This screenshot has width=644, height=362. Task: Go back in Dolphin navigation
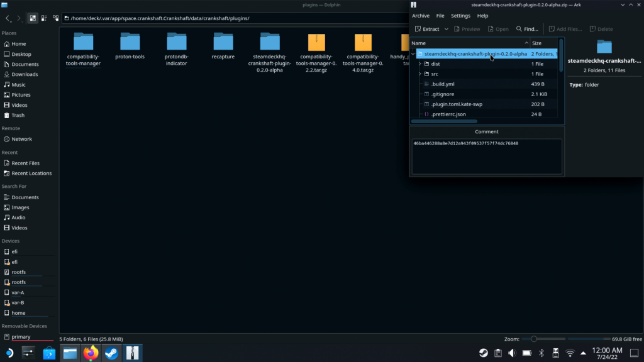pos(8,18)
